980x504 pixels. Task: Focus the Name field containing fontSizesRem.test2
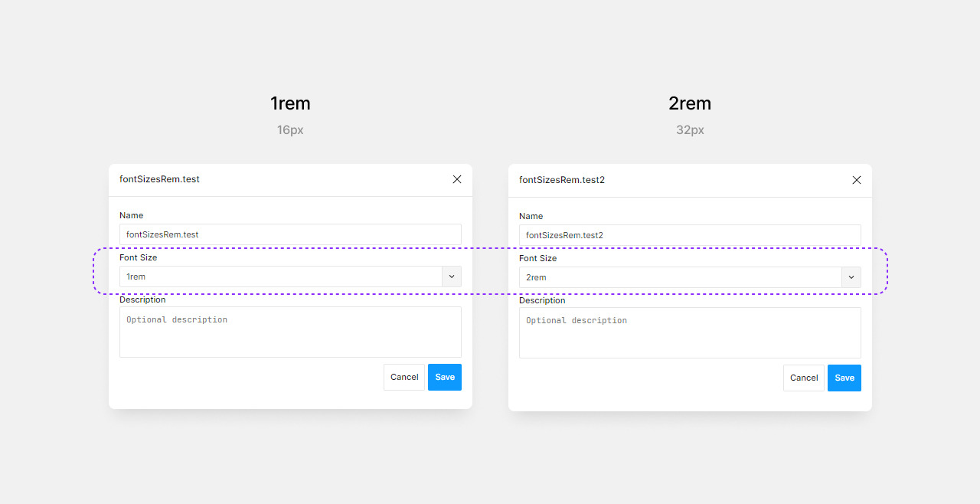690,235
